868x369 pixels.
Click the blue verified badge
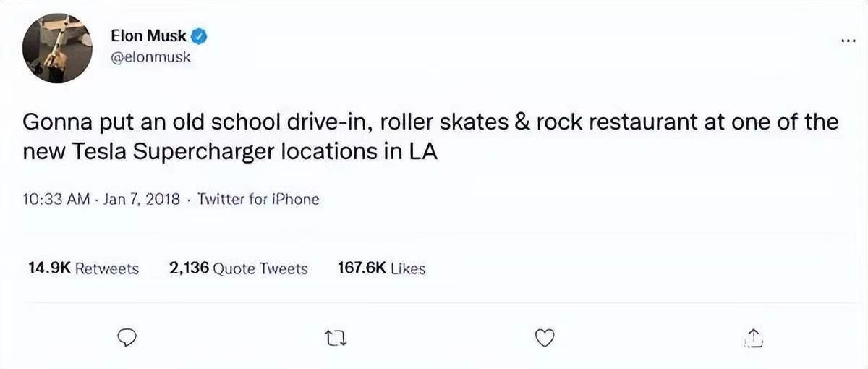coord(200,35)
